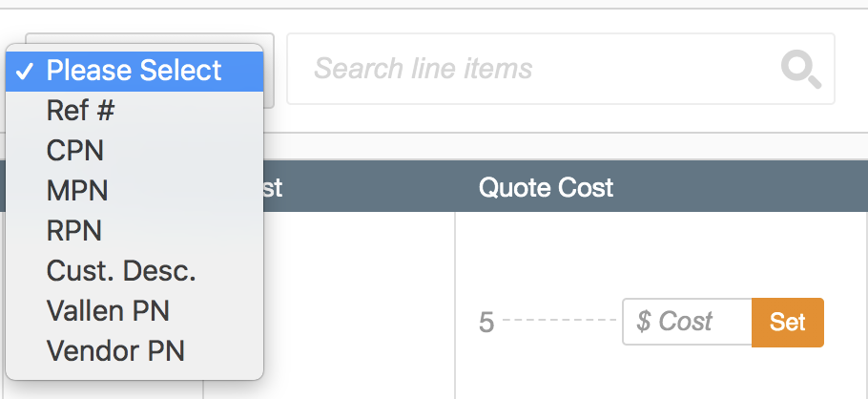This screenshot has height=399, width=868.
Task: Choose the "Vendor PN" option
Action: 115,351
